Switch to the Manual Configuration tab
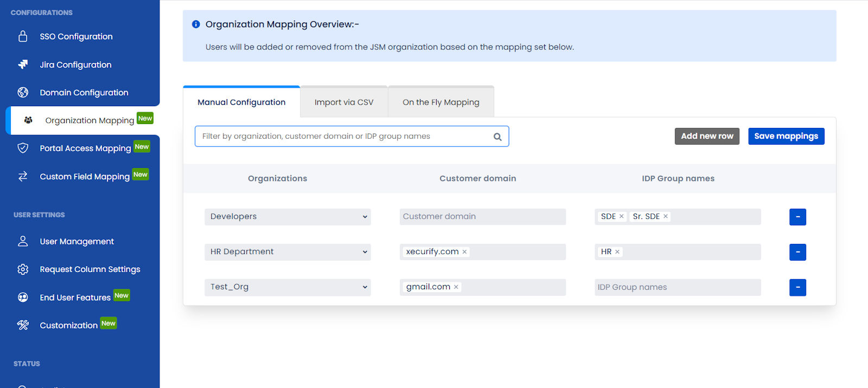Viewport: 868px width, 388px height. (x=241, y=102)
